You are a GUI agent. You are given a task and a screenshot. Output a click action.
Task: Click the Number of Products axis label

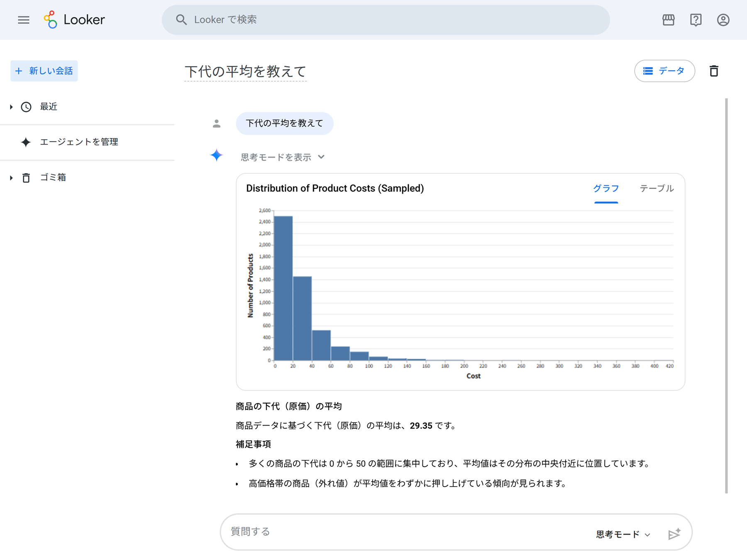click(x=250, y=286)
